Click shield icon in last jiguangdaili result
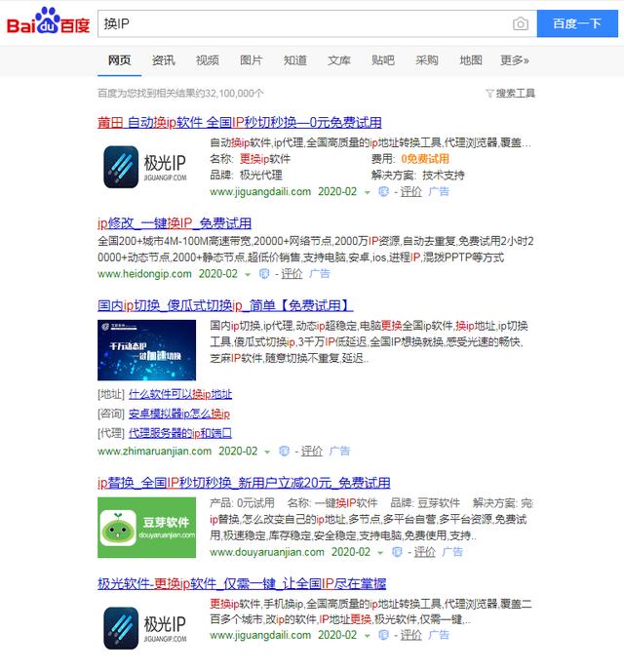The height and width of the screenshot is (672, 624). (383, 635)
